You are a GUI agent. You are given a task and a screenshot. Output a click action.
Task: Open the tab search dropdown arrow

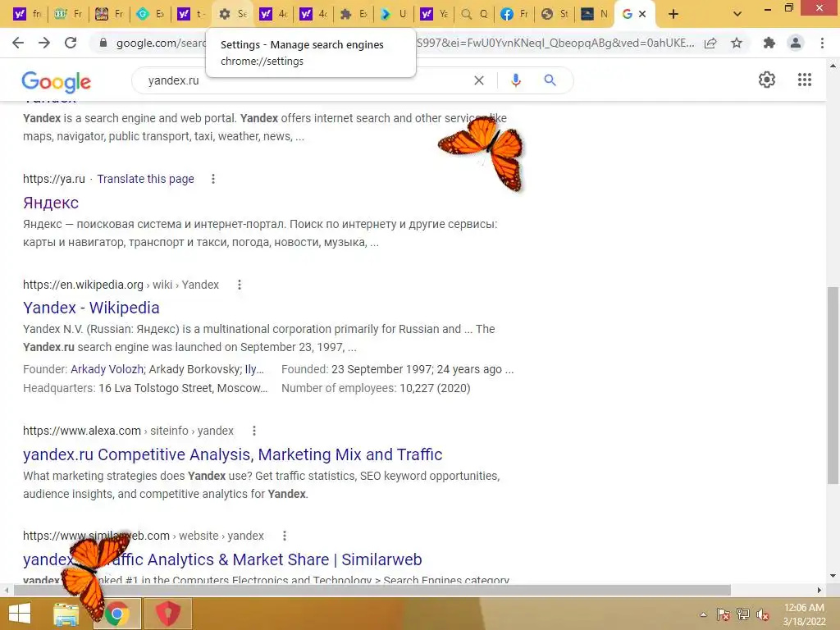click(x=737, y=15)
